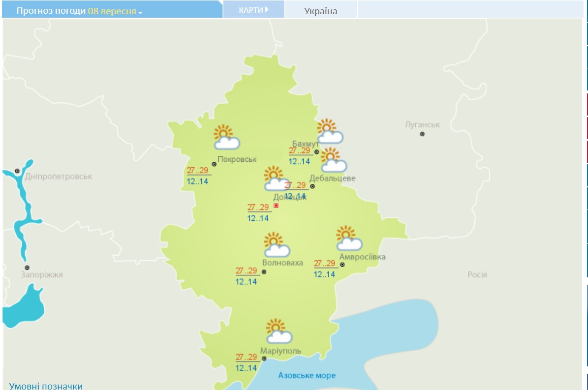Click Маріуполь night temperature 12..14
Viewport: 588px width, 390px height.
point(247,368)
